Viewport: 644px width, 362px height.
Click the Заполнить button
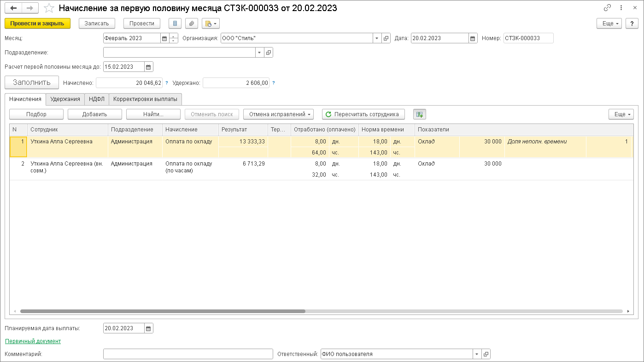pos(32,83)
